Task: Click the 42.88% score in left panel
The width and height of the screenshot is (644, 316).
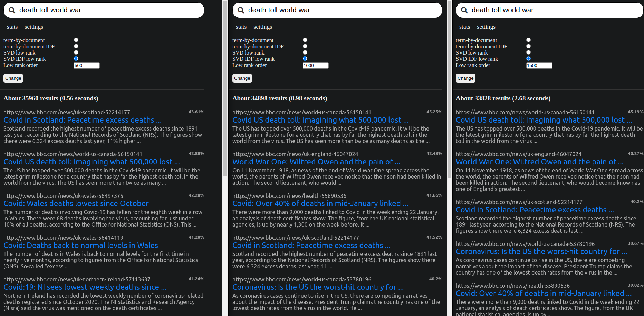Action: [196, 154]
